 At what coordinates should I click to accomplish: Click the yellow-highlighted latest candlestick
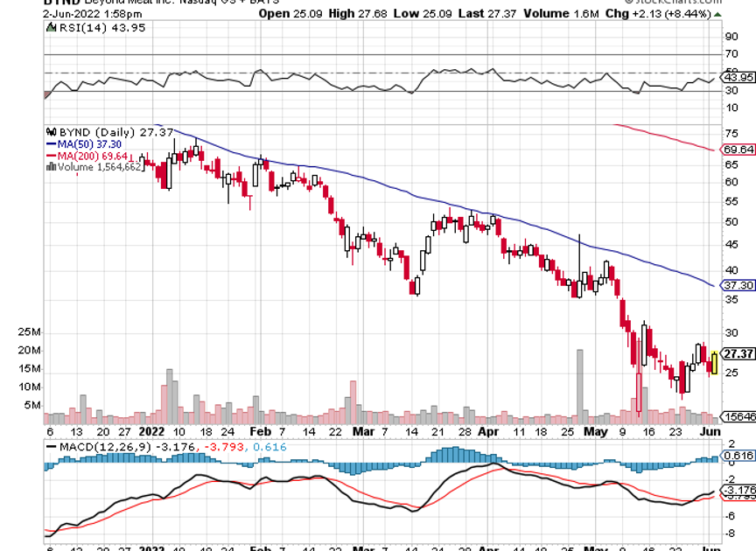[715, 363]
